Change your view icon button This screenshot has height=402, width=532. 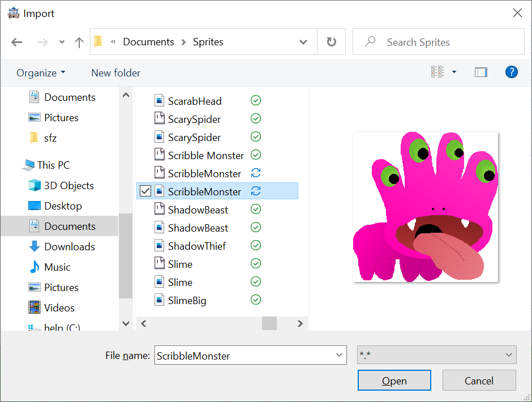[437, 72]
